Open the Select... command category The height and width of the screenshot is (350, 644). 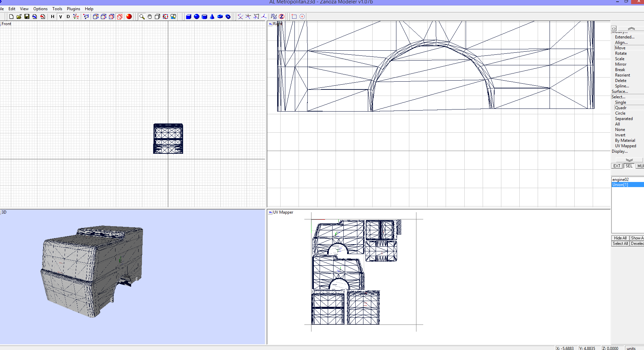tap(618, 97)
